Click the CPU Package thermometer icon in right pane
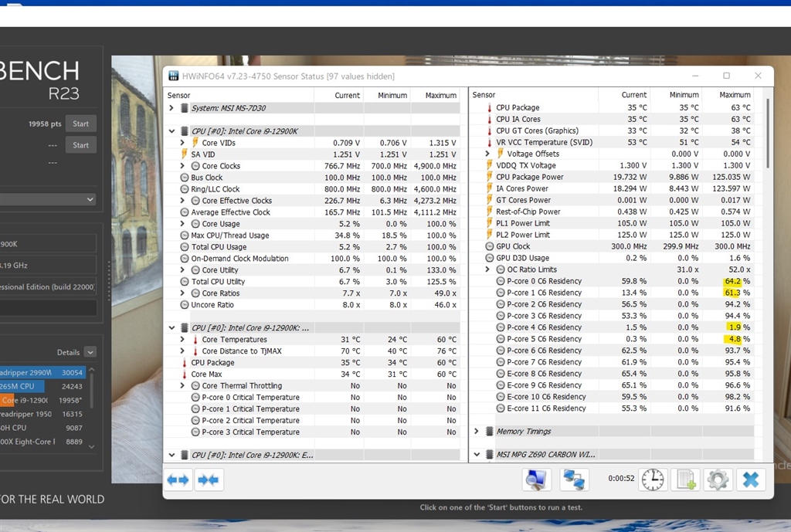This screenshot has height=532, width=791. (489, 108)
